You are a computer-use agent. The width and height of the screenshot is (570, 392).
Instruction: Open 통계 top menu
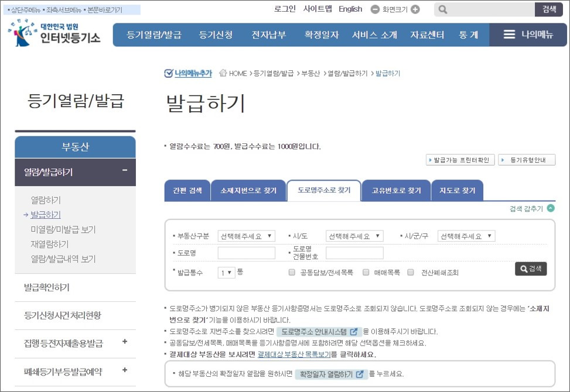pyautogui.click(x=468, y=35)
